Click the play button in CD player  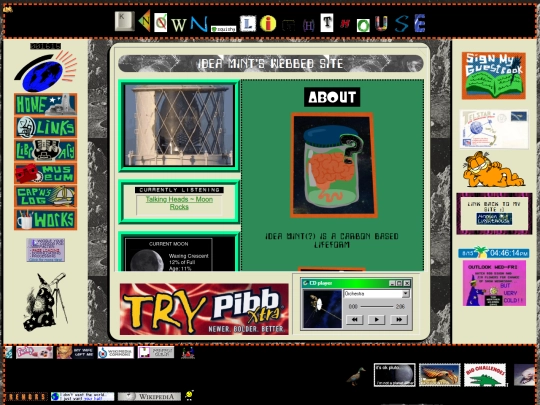(x=376, y=320)
